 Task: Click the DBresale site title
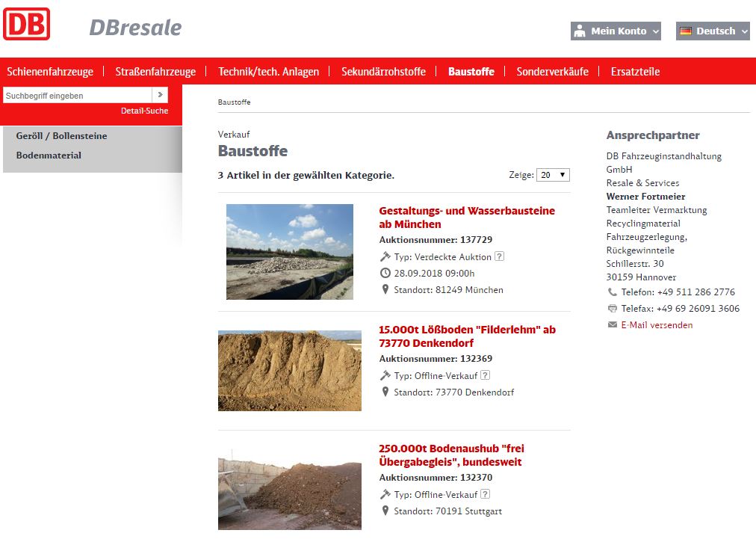pos(135,28)
